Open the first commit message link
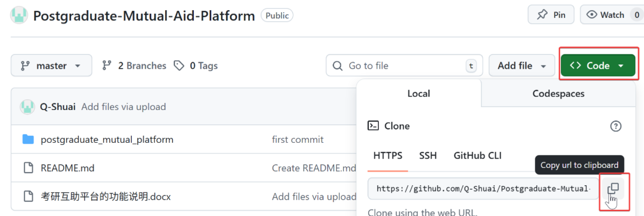This screenshot has height=216, width=644. pyautogui.click(x=297, y=139)
